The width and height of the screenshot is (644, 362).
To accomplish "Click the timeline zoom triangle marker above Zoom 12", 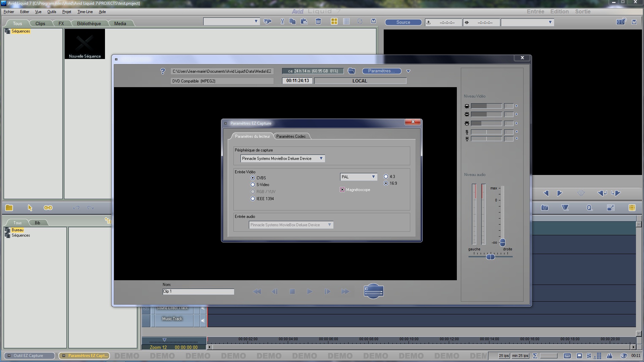I will click(x=164, y=340).
